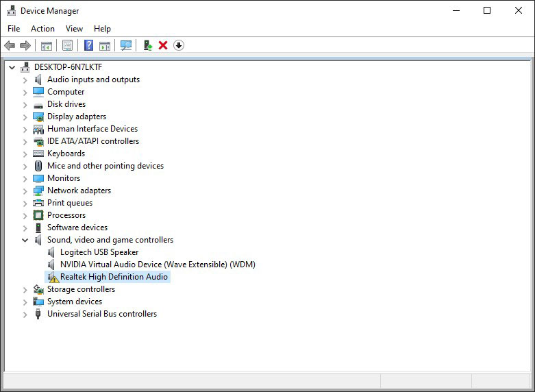Click the Show/Hide Console Tree toolbar icon
This screenshot has width=535, height=392.
click(x=47, y=45)
